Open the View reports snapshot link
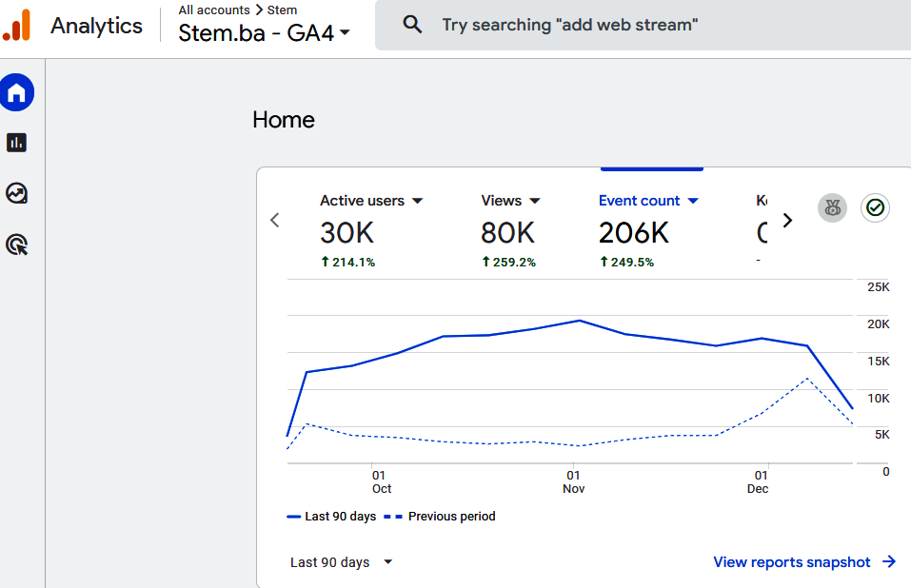 804,562
